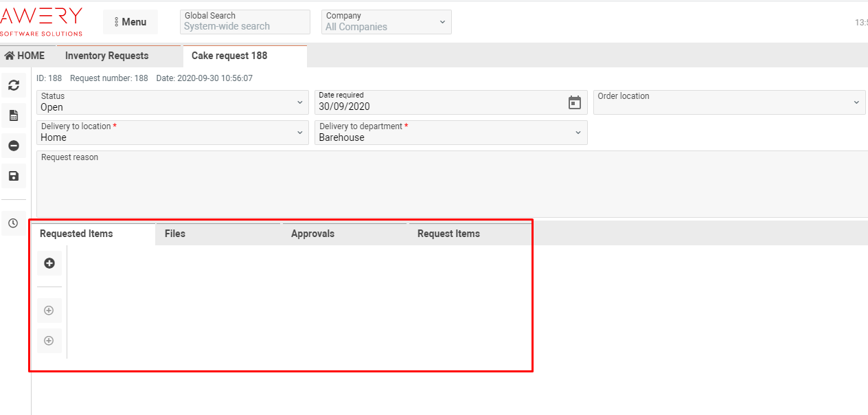Open calendar picker for Date required
868x415 pixels.
pyautogui.click(x=575, y=102)
